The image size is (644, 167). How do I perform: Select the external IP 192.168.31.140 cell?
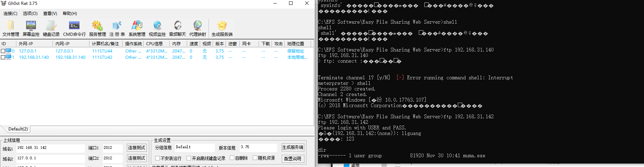(x=34, y=57)
